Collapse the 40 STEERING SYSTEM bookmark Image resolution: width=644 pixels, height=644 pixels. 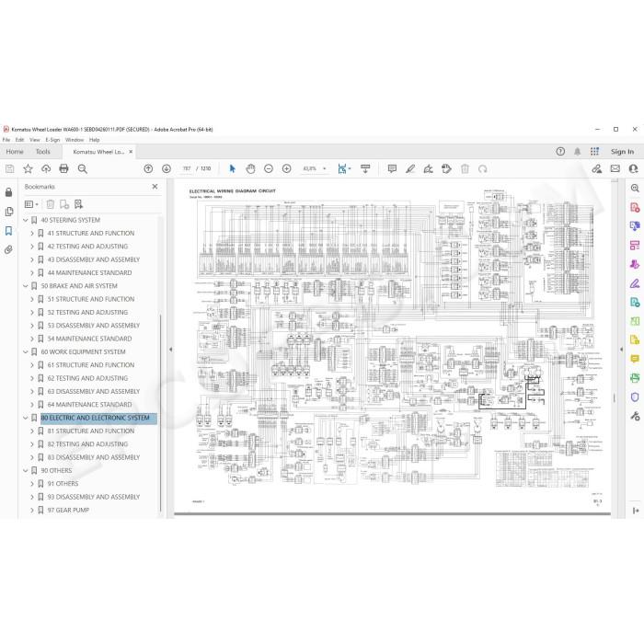click(26, 220)
